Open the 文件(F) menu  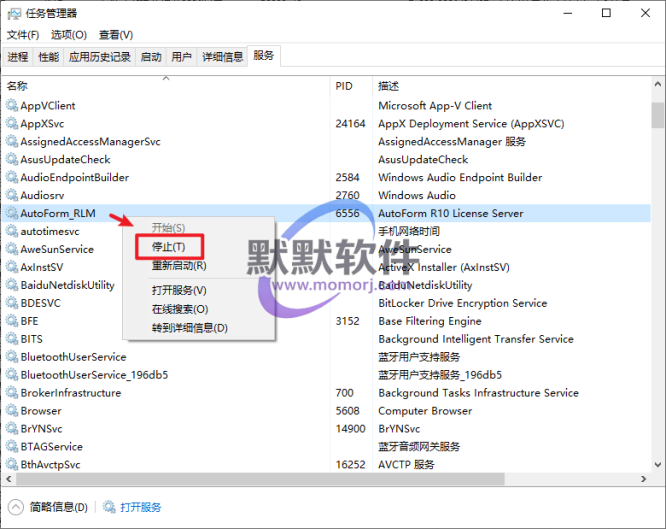click(23, 35)
